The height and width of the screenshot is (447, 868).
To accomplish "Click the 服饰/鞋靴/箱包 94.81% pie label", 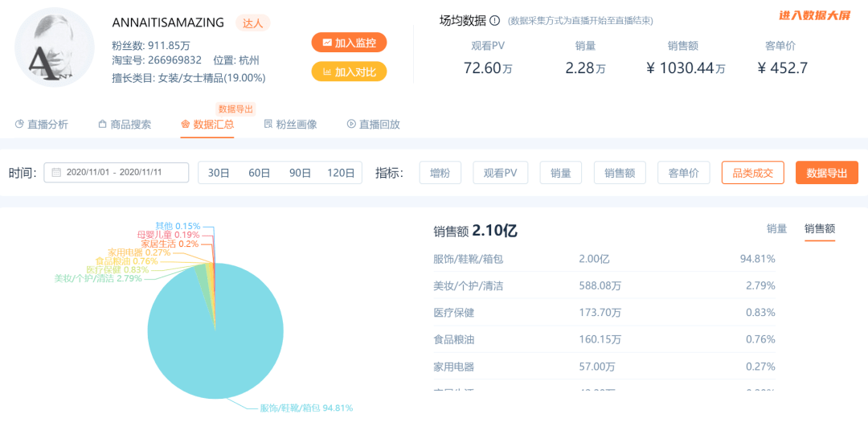I will 306,408.
